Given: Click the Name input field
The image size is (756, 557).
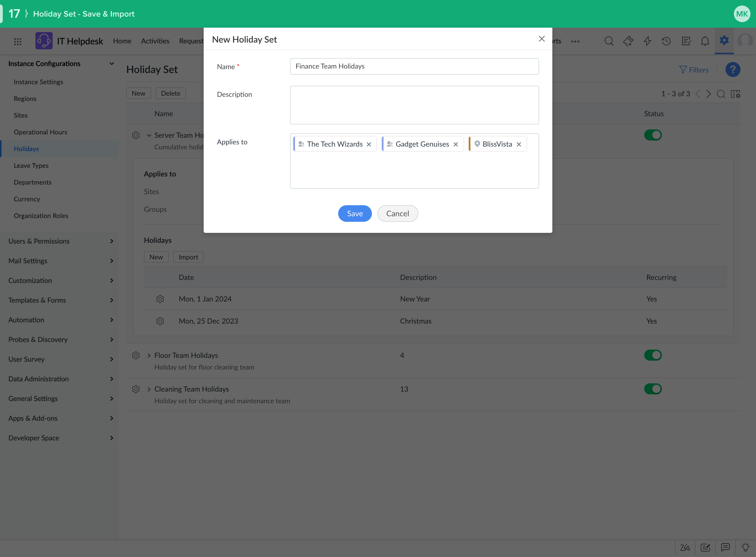Looking at the screenshot, I should [x=414, y=66].
